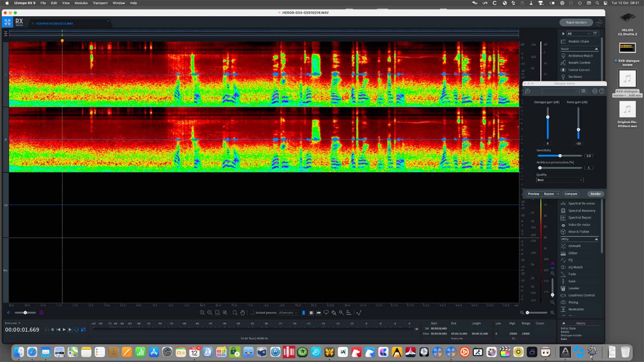Click the Render button in Dialogue Isolate

click(595, 194)
